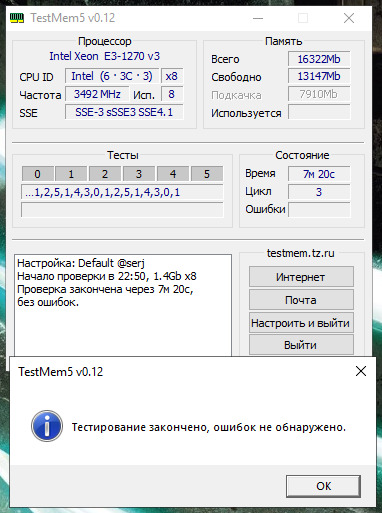Screen dimensions: 382x513
Task: Select test block 1
Action: 71,174
